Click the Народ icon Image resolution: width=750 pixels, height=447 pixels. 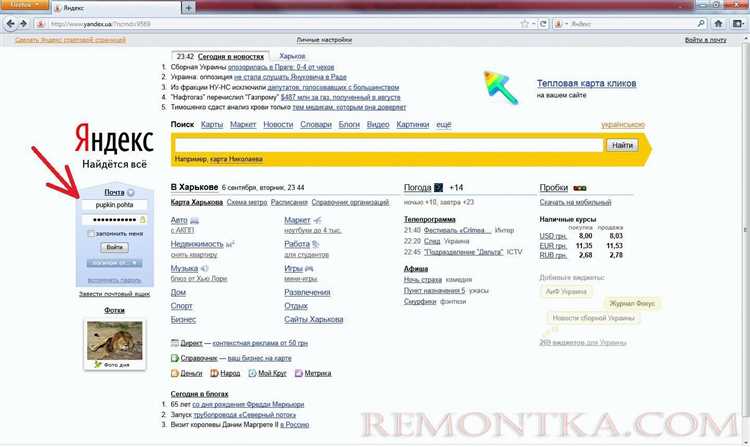(214, 373)
